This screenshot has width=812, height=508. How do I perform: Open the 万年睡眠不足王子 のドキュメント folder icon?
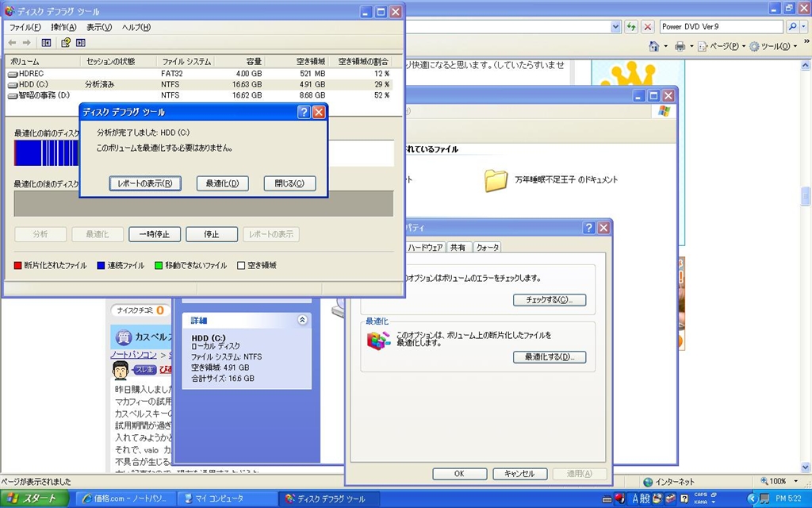[496, 180]
